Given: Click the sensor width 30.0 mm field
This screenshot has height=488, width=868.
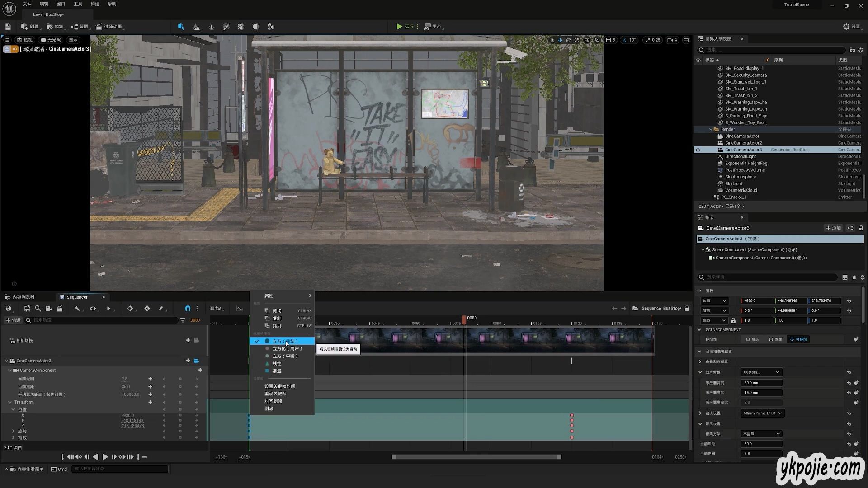Looking at the screenshot, I should tap(761, 383).
